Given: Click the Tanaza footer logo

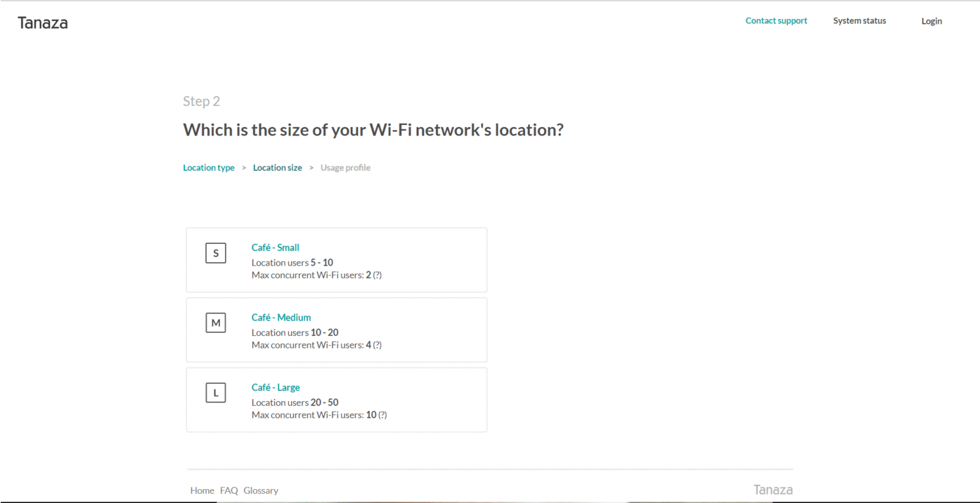Looking at the screenshot, I should point(773,490).
